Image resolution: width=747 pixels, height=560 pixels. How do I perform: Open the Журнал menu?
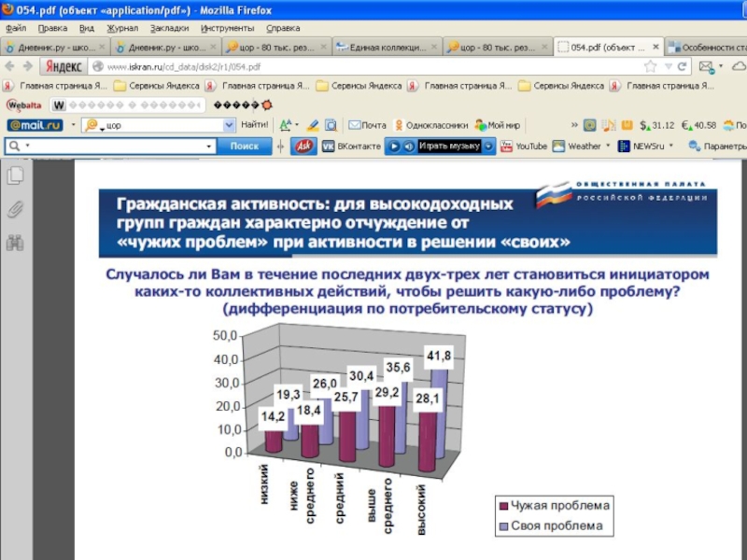pos(122,28)
